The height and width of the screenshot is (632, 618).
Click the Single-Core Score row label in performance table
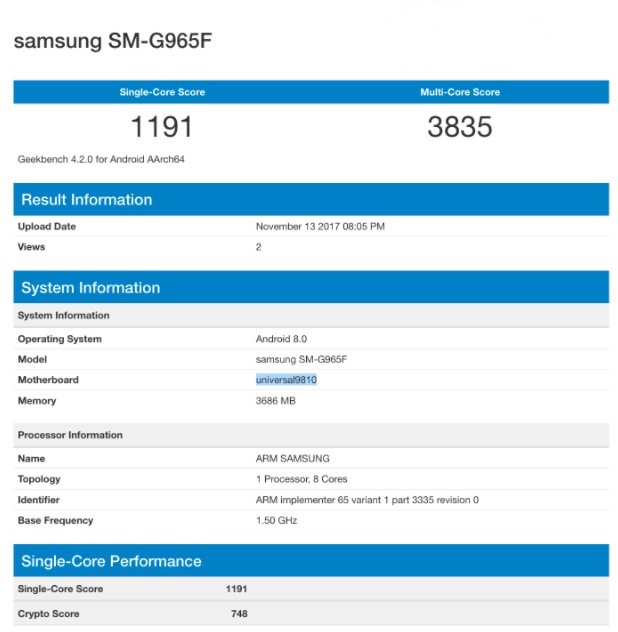pyautogui.click(x=60, y=589)
